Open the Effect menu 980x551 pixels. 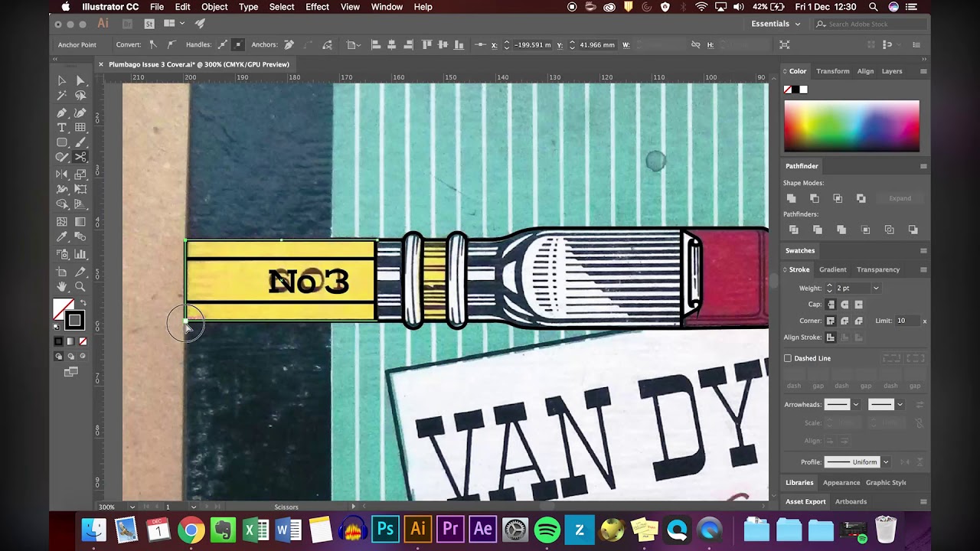[317, 7]
